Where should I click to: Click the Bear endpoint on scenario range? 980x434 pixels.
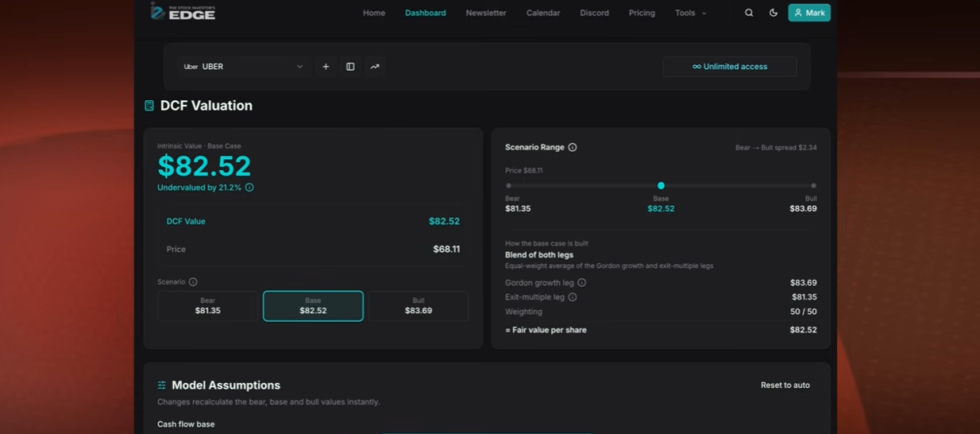pyautogui.click(x=508, y=186)
